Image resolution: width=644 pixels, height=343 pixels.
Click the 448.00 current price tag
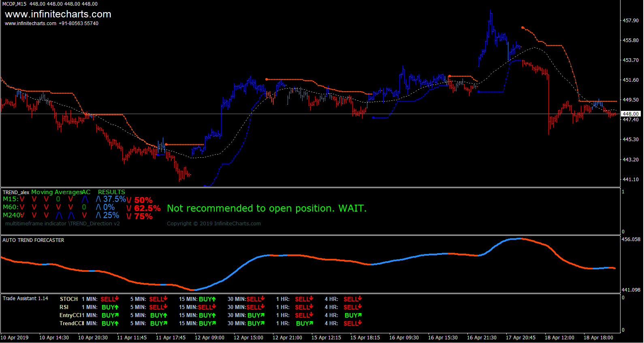631,114
